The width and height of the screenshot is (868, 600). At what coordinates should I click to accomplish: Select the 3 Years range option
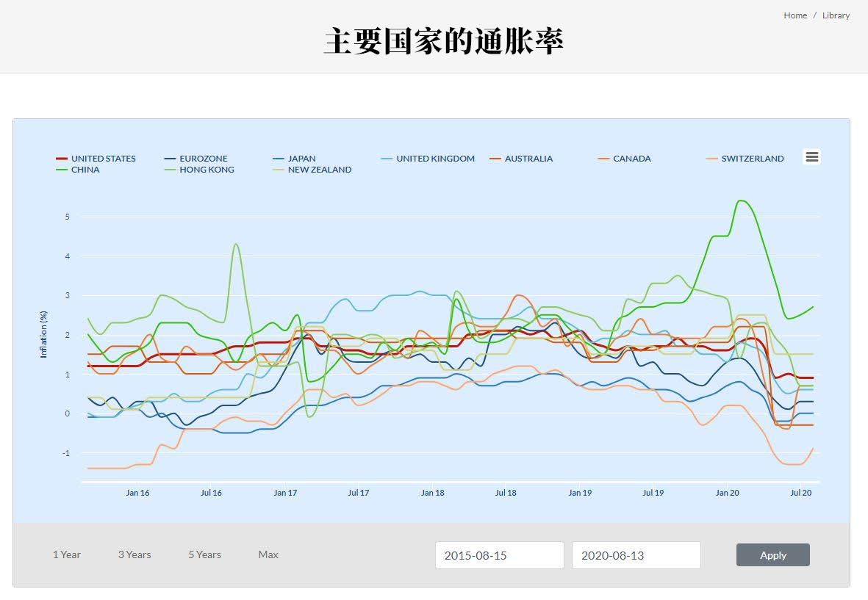[x=134, y=554]
